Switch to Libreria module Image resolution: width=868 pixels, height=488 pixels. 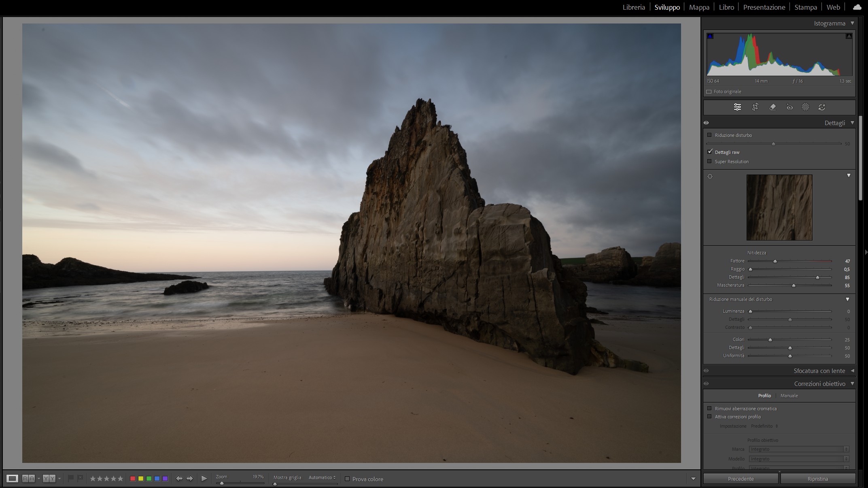point(634,7)
